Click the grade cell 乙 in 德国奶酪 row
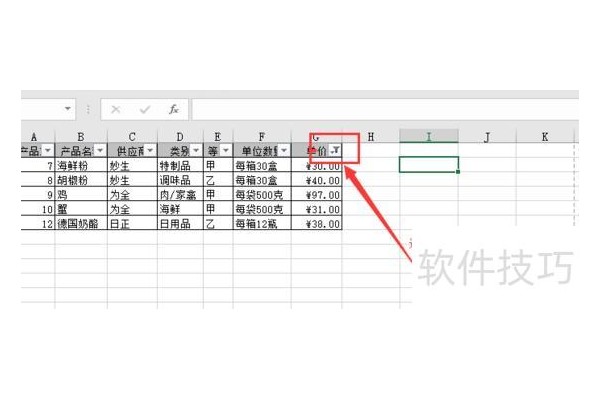The width and height of the screenshot is (600, 400). point(218,224)
